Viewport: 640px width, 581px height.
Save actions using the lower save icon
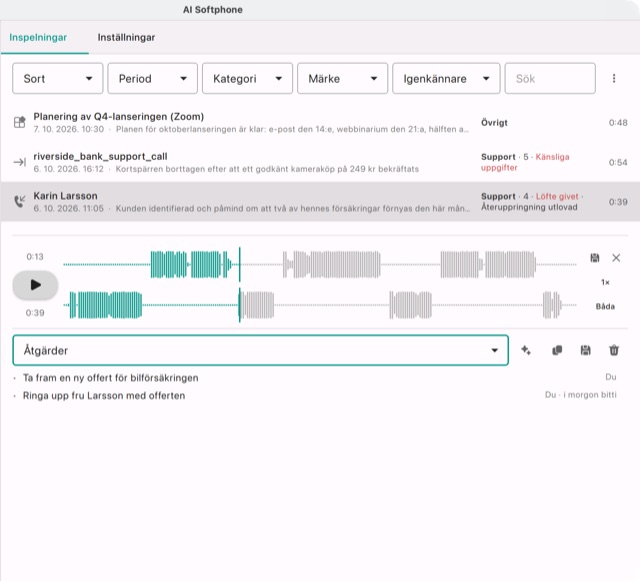point(585,350)
